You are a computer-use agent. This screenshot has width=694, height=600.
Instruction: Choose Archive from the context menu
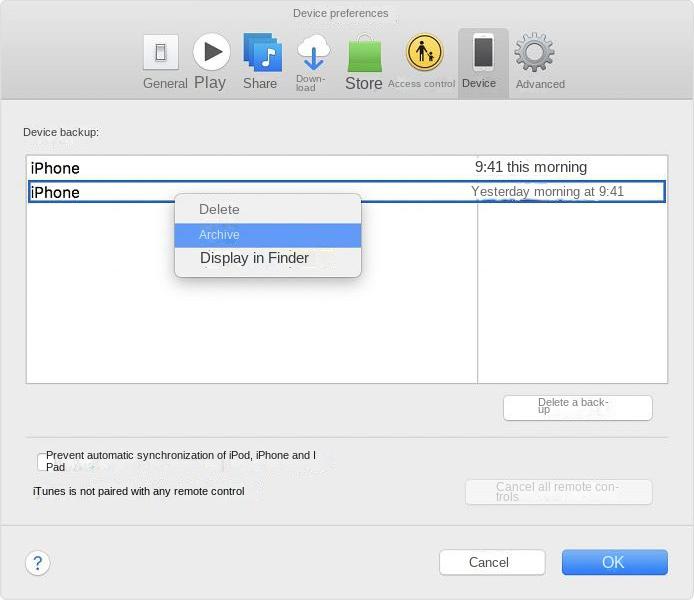(x=267, y=235)
